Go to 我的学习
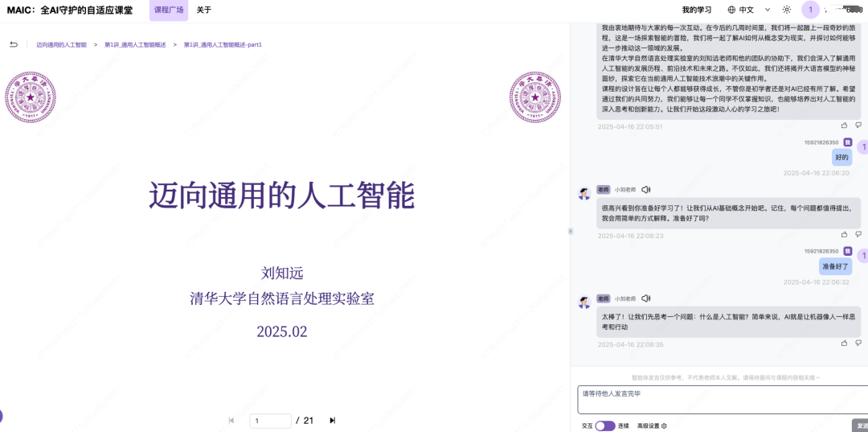 pos(696,10)
